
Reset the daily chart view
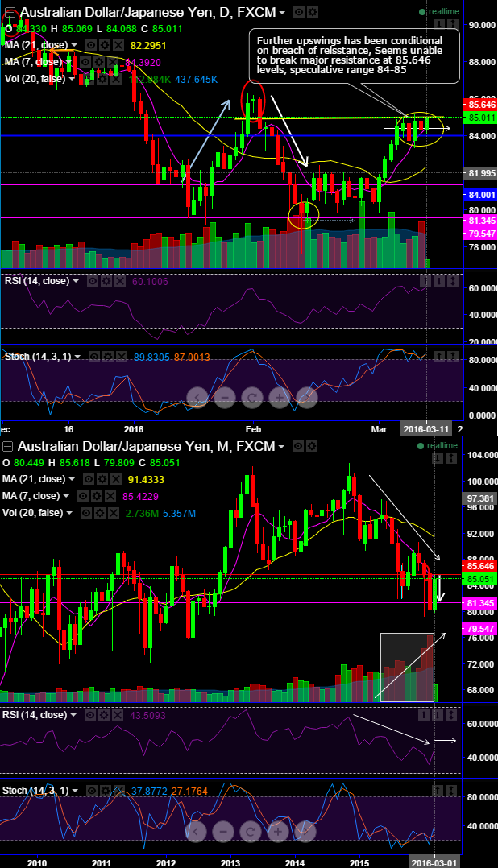(251, 397)
